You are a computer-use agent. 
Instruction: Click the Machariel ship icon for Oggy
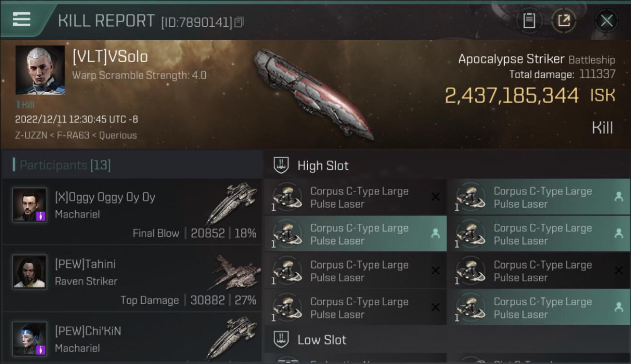tap(232, 204)
